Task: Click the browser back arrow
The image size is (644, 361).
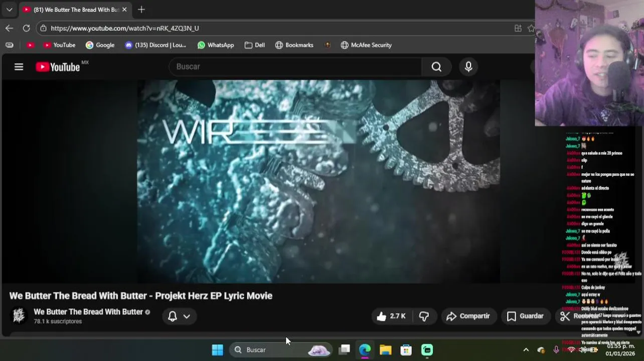Action: pos(9,28)
